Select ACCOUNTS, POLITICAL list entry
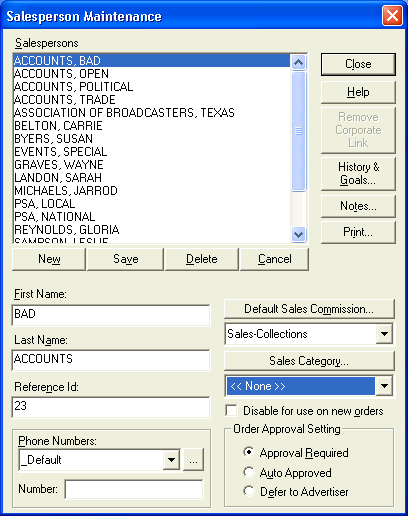This screenshot has width=408, height=516. (x=74, y=87)
